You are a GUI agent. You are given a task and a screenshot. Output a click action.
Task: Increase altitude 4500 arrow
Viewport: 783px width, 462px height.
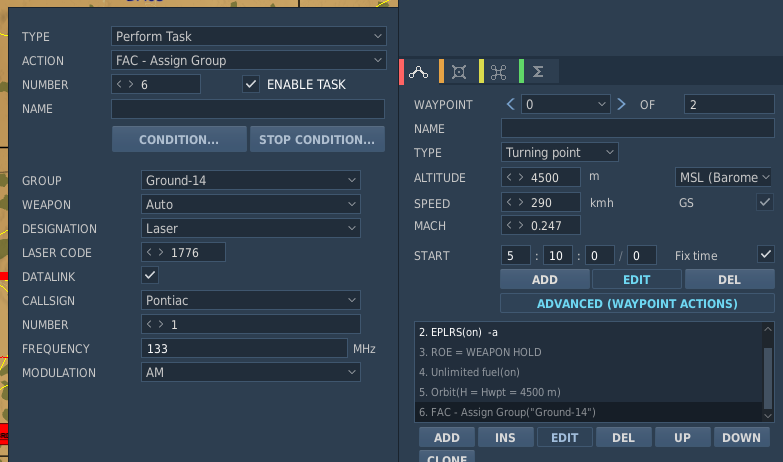click(x=521, y=177)
